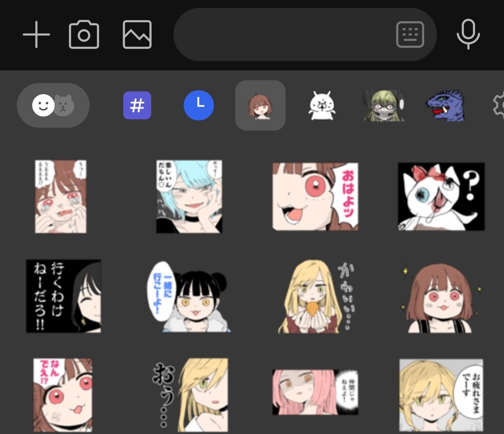Open the photo gallery picker

pyautogui.click(x=137, y=34)
